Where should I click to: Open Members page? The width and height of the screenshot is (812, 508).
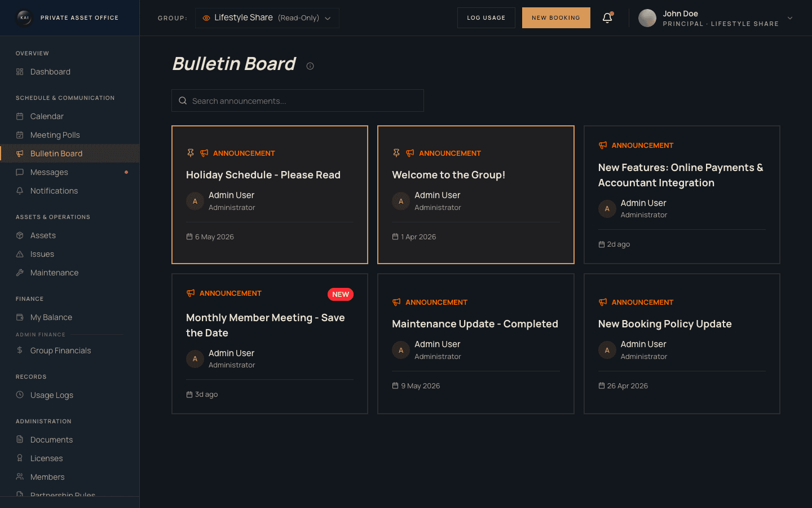coord(70,477)
